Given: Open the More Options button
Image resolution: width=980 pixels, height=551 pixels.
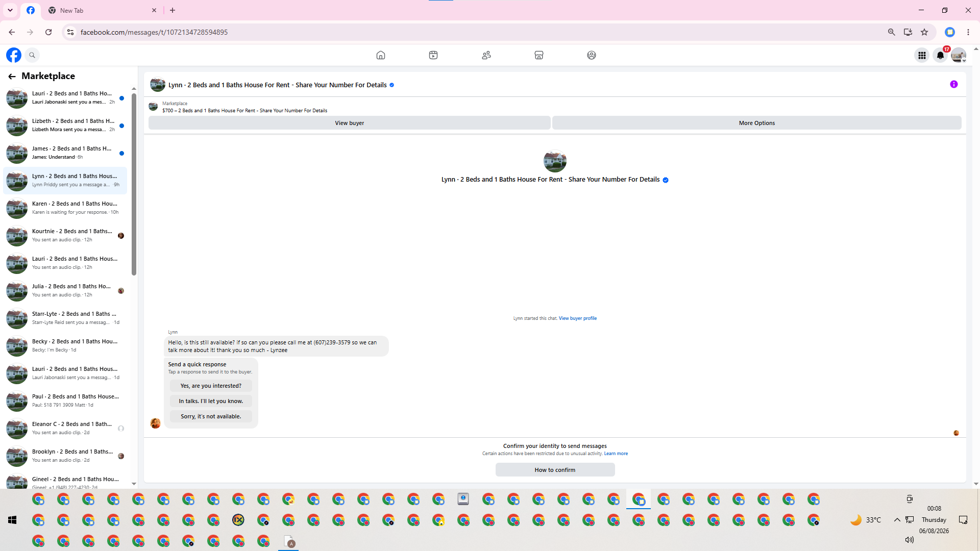Looking at the screenshot, I should tap(757, 123).
